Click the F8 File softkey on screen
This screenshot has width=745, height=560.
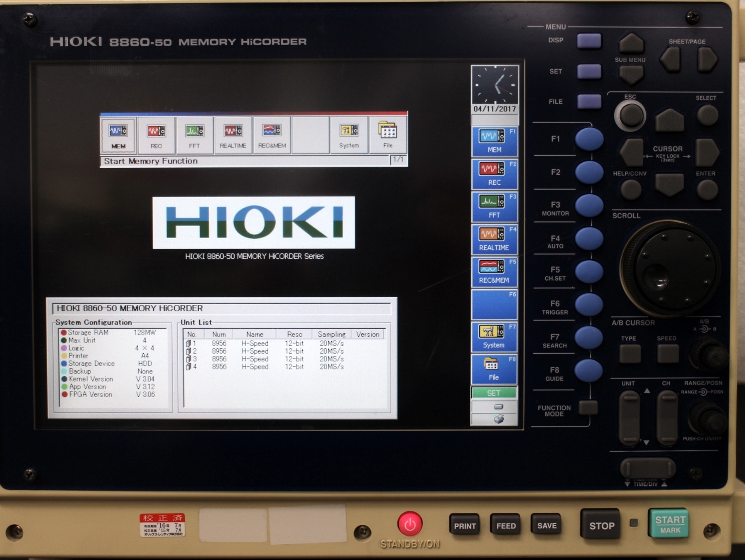(494, 369)
